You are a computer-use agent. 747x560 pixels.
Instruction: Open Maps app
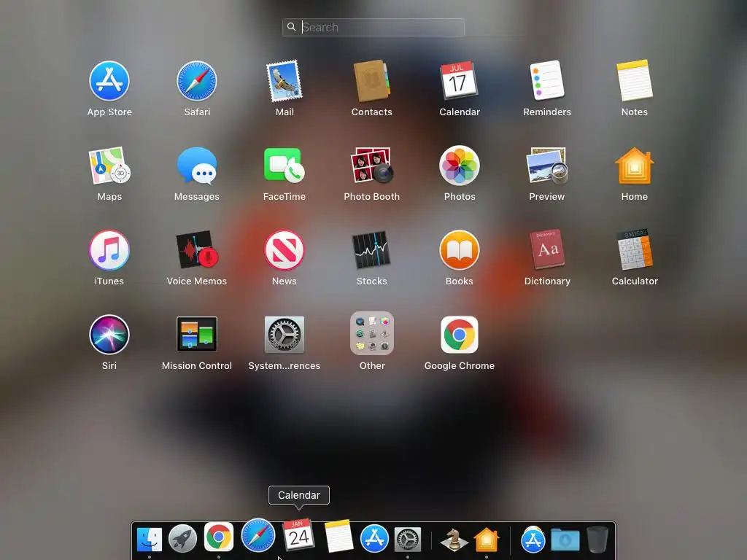pyautogui.click(x=109, y=166)
